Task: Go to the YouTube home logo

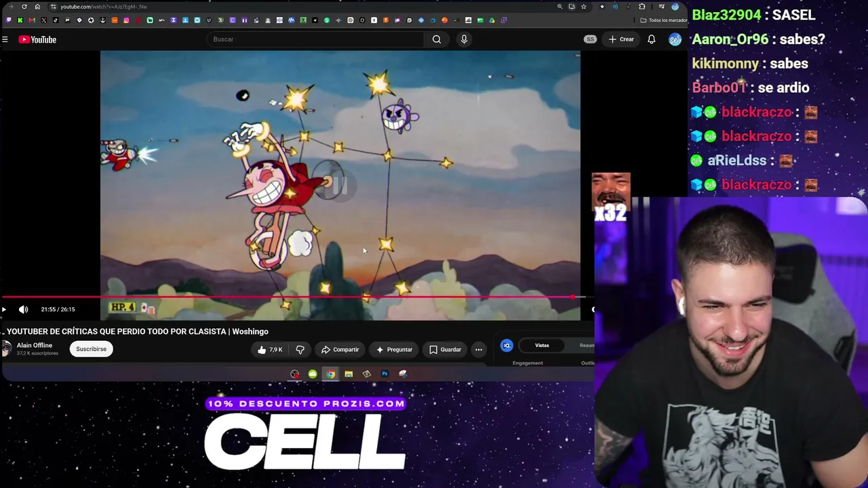Action: pos(37,39)
